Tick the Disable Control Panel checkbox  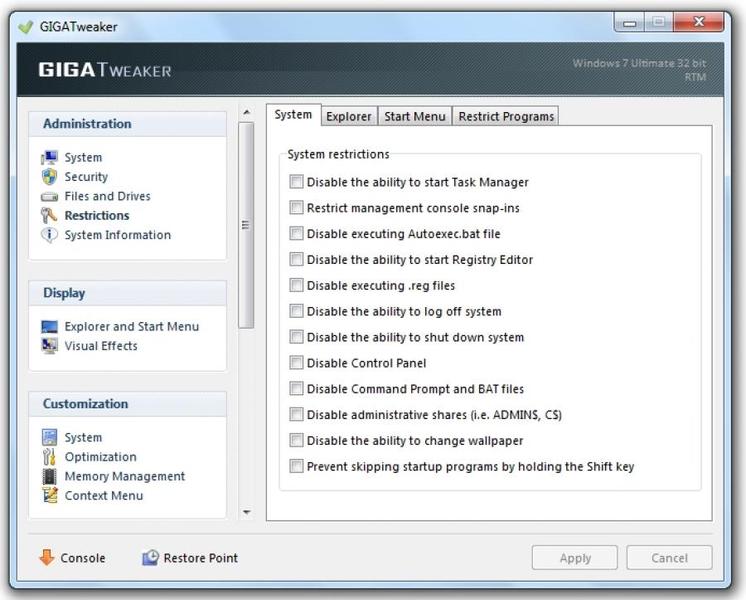(x=296, y=362)
